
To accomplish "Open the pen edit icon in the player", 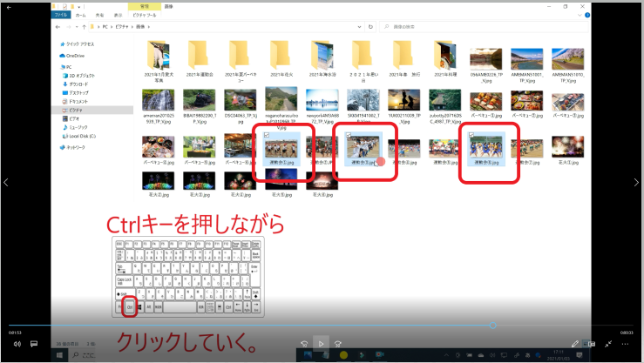I will pyautogui.click(x=575, y=345).
